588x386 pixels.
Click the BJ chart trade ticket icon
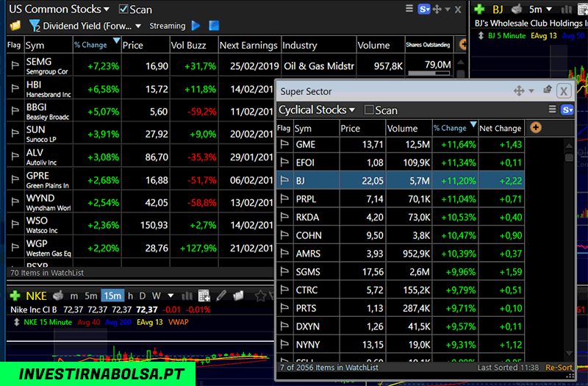click(x=517, y=9)
